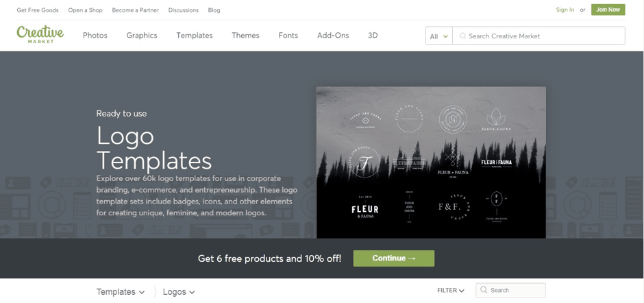The image size is (644, 303).
Task: Expand the Logos breadcrumb dropdown
Action: (179, 292)
